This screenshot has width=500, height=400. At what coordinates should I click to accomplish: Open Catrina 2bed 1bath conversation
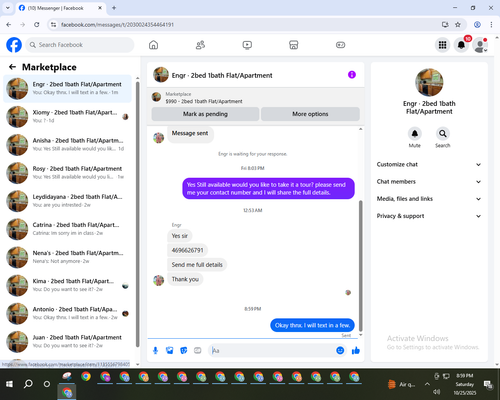pos(67,229)
